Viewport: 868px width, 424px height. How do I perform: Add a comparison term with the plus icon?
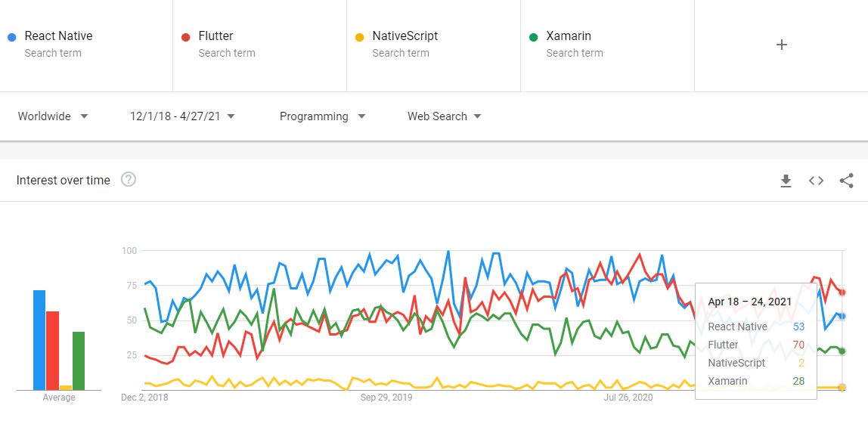click(781, 45)
